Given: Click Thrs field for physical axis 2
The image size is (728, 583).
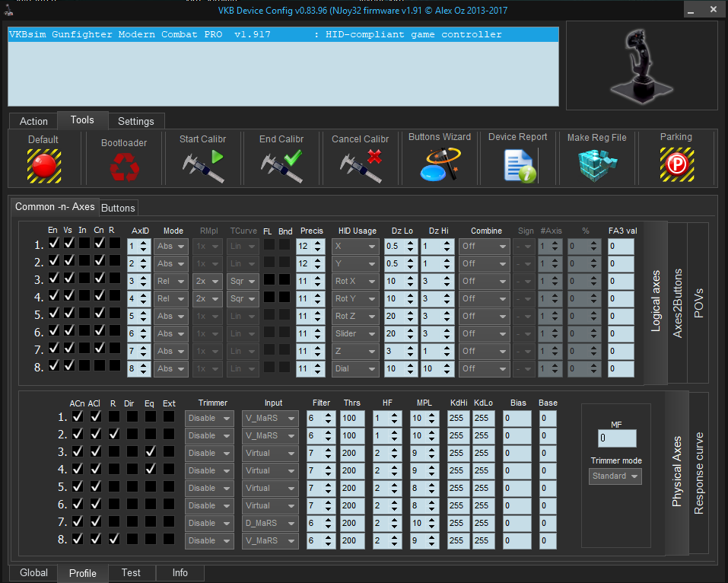Looking at the screenshot, I should click(x=352, y=436).
